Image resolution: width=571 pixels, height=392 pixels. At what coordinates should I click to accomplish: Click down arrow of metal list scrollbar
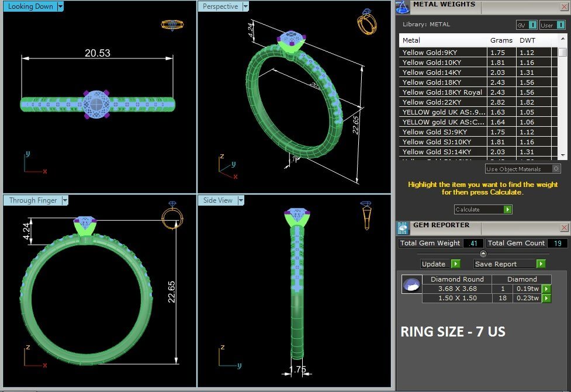[x=562, y=155]
